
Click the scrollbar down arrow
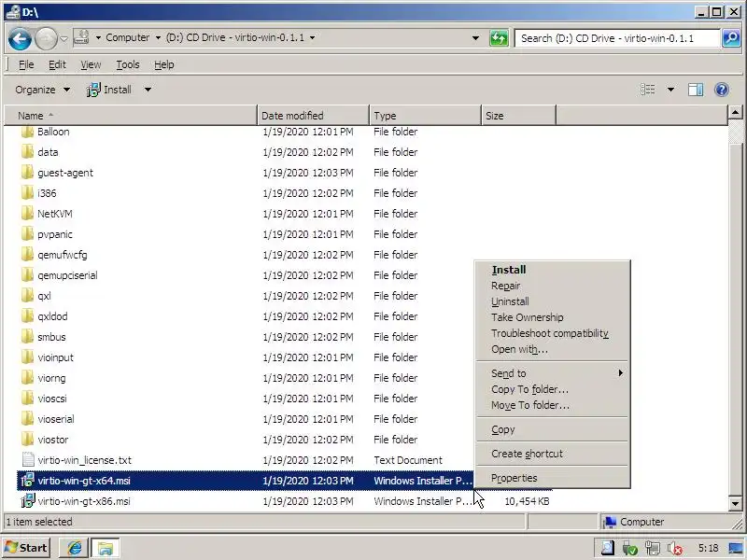coord(735,503)
